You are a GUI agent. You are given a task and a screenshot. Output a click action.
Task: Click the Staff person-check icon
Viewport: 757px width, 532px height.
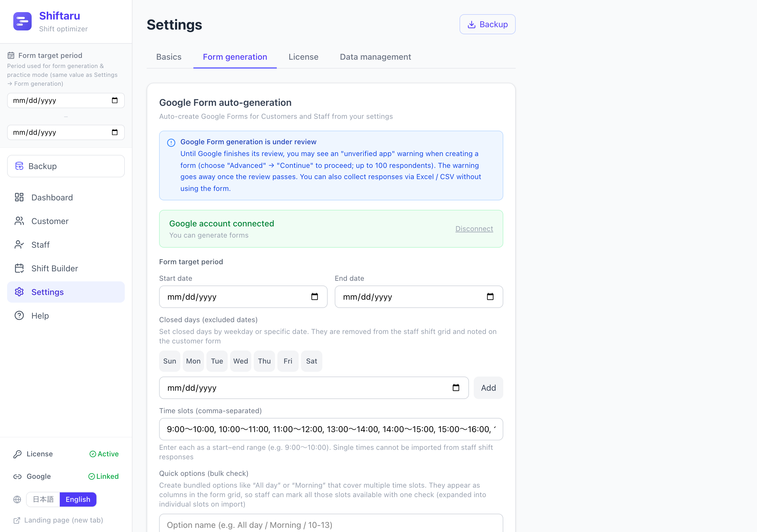click(x=19, y=245)
